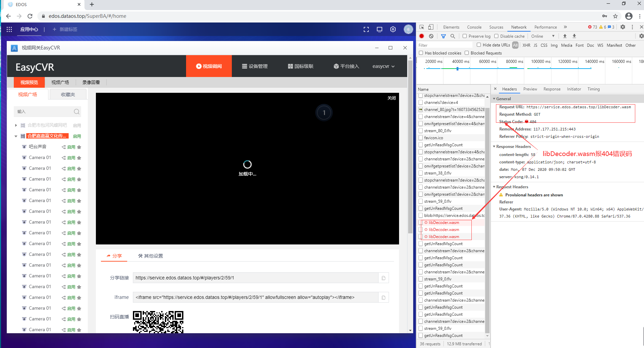Filter requests by WS type
The image size is (644, 348).
click(x=600, y=45)
